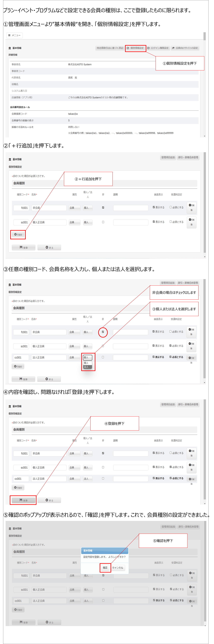214x644 pixels.
Task: Open 会員向けサイトの設定 in step ① screen
Action: point(185,48)
